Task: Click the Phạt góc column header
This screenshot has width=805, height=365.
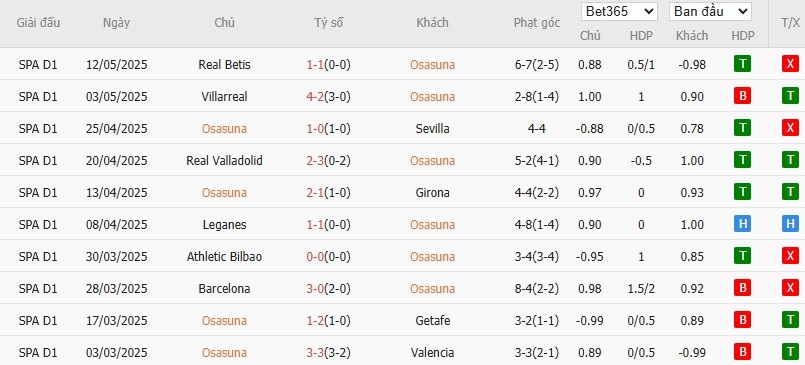Action: point(536,23)
